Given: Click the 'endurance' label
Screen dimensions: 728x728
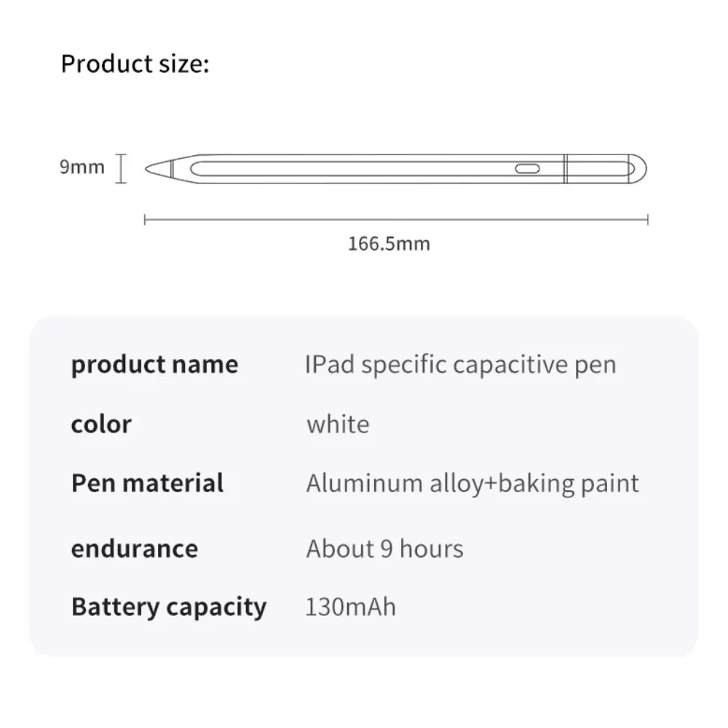Looking at the screenshot, I should [x=135, y=549].
